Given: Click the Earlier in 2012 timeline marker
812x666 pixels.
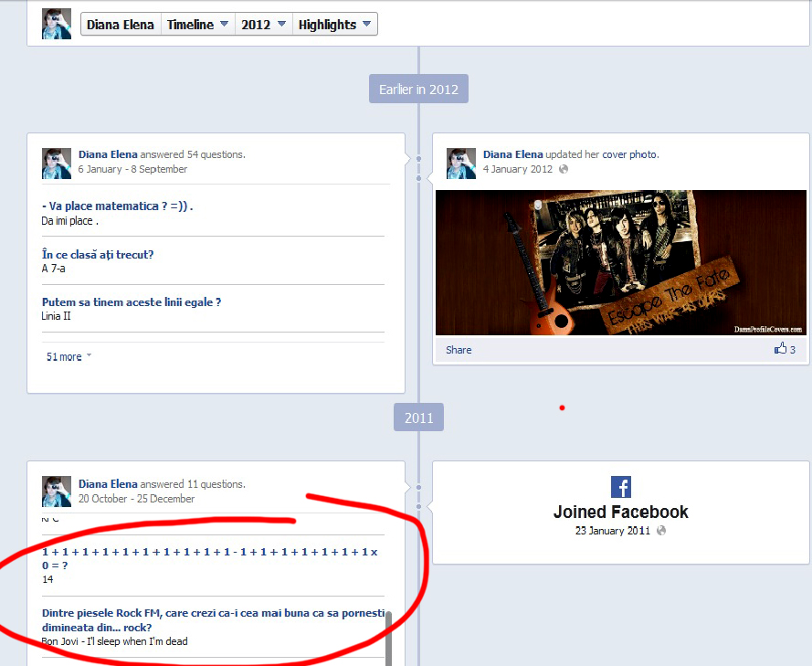Looking at the screenshot, I should tap(418, 89).
